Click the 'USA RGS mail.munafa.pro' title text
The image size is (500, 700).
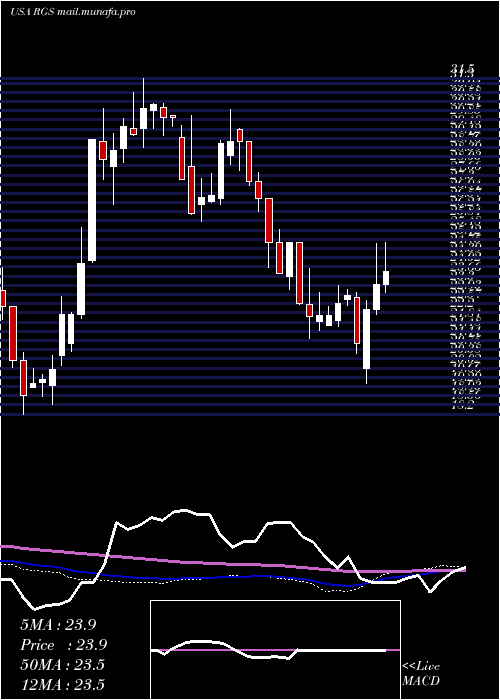click(x=73, y=12)
